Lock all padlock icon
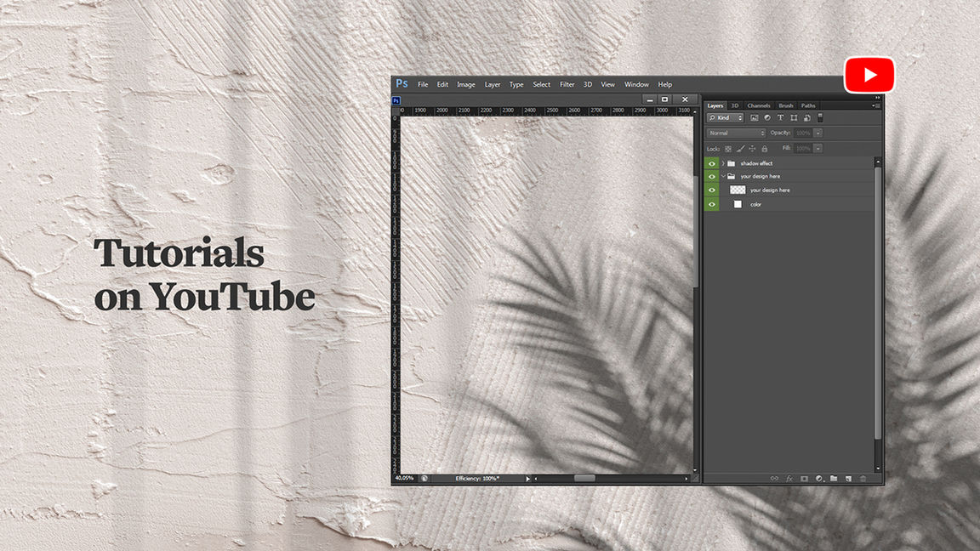980x551 pixels. coord(765,149)
